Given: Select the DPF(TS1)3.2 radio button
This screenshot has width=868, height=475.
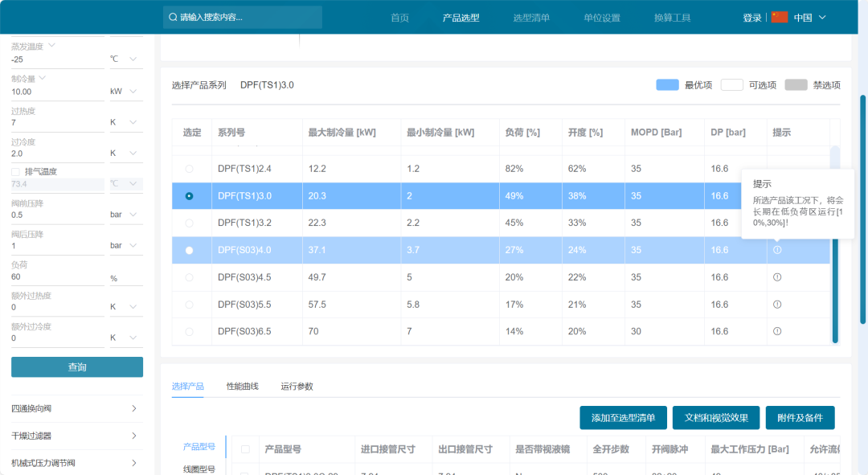Looking at the screenshot, I should click(x=190, y=223).
